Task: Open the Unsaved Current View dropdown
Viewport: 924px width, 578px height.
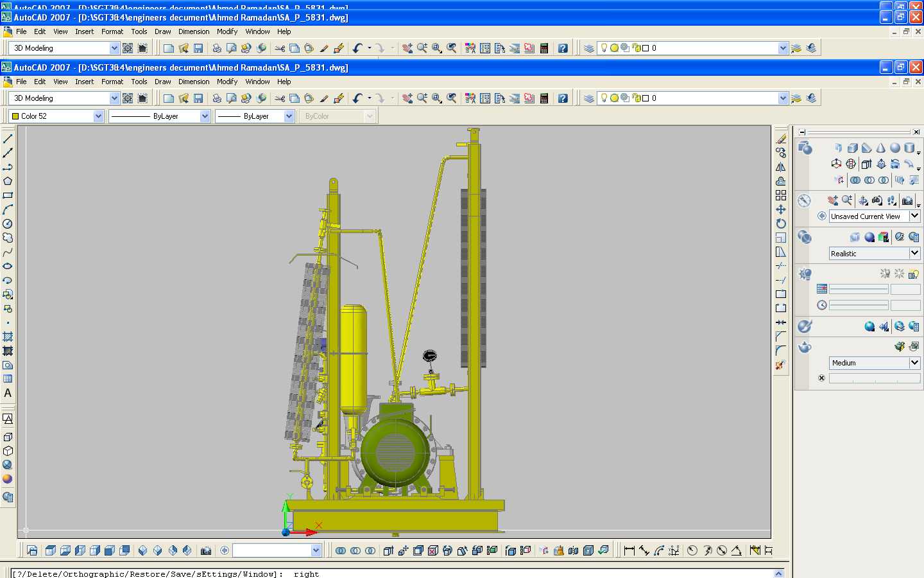Action: [x=915, y=216]
